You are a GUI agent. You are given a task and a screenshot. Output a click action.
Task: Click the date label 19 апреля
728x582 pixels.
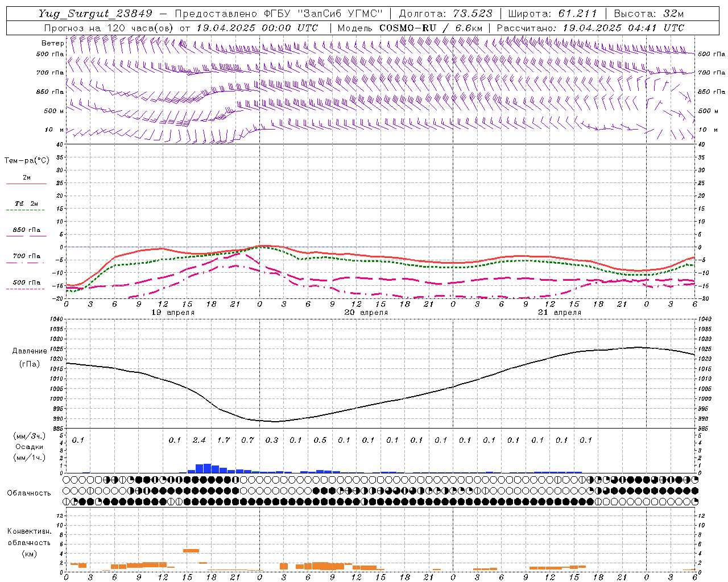click(x=173, y=313)
